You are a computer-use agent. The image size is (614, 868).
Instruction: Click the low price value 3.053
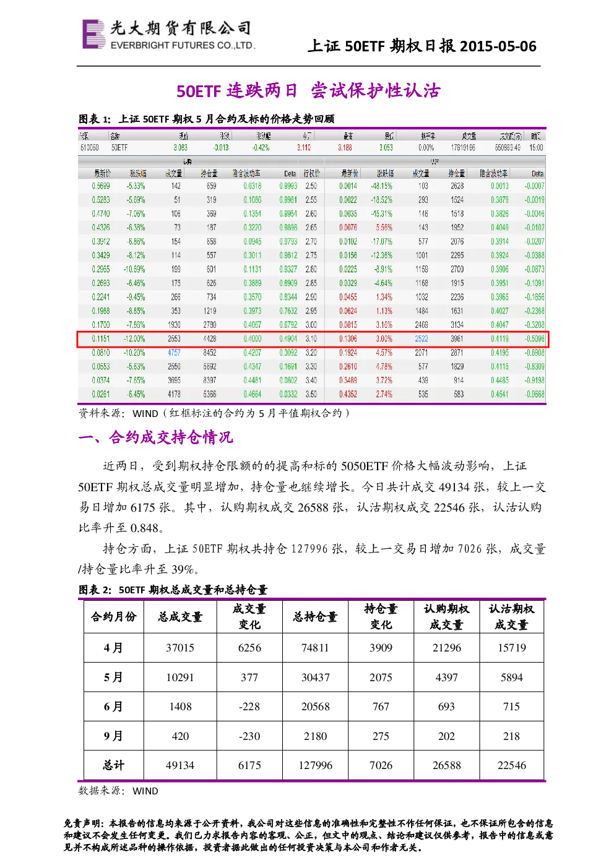pyautogui.click(x=386, y=148)
